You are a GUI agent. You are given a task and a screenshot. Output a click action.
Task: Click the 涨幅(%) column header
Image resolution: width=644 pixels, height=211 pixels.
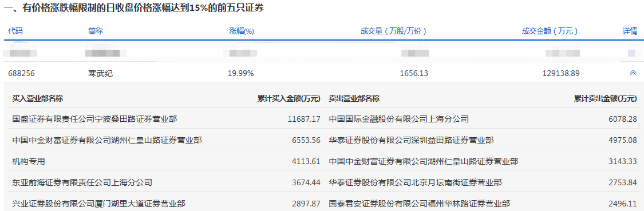click(x=242, y=31)
